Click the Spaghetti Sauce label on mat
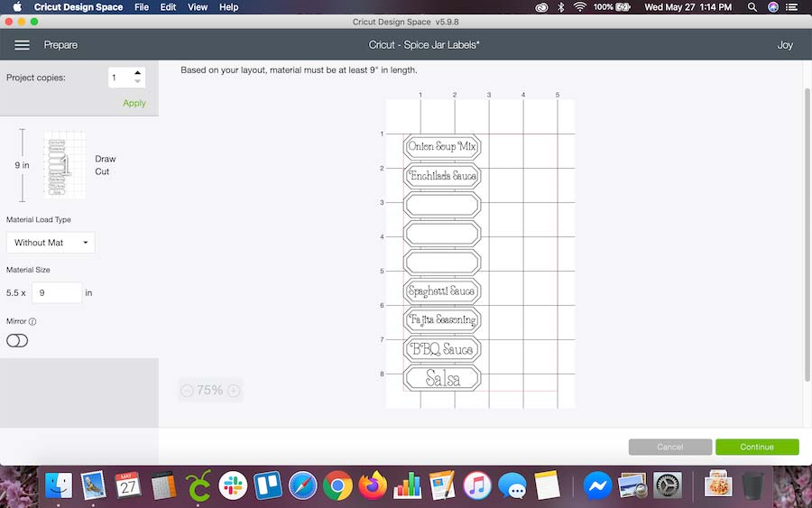The image size is (812, 508). tap(442, 291)
